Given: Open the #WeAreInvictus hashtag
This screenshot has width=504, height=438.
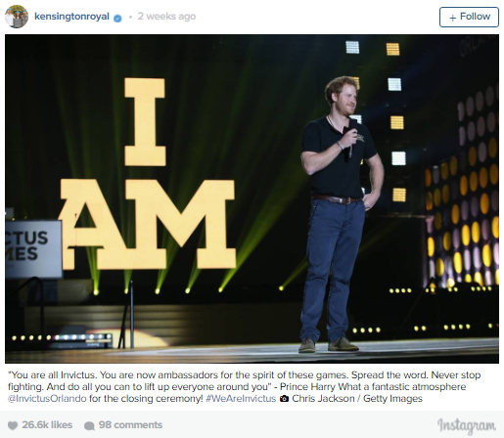Looking at the screenshot, I should tap(241, 399).
